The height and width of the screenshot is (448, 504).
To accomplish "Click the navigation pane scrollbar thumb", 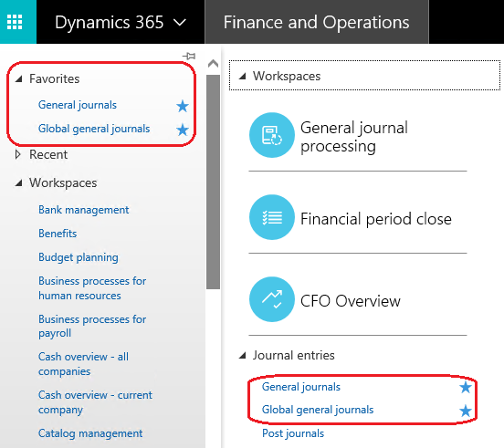I will pos(213,182).
